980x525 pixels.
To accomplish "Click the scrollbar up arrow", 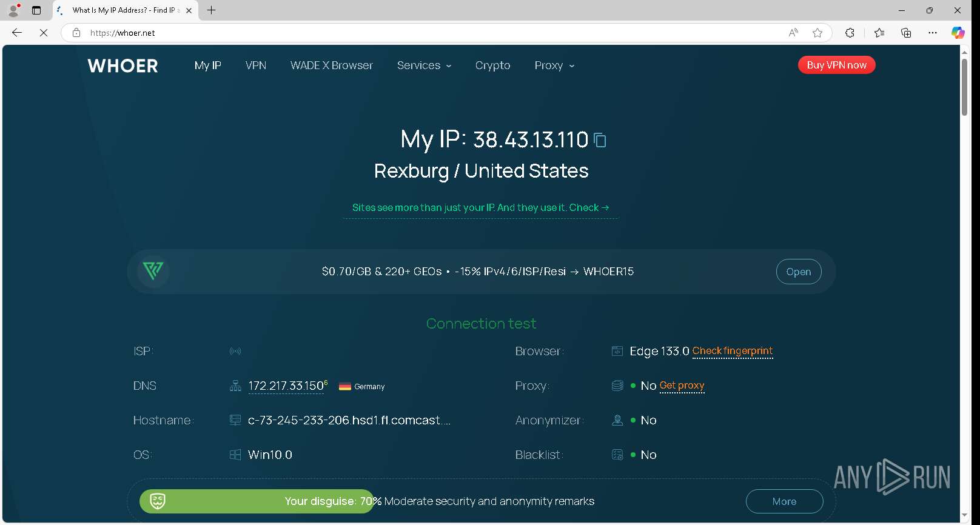I will coord(964,52).
